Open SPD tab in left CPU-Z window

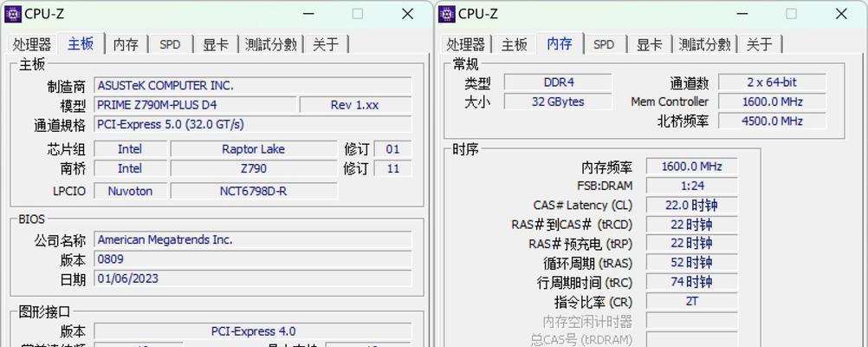[x=170, y=44]
